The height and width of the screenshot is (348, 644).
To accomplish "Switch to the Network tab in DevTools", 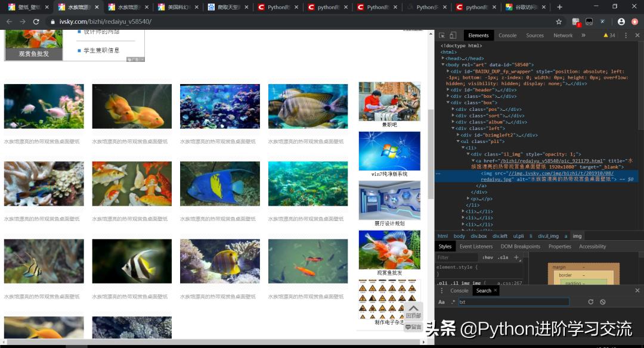I will point(562,36).
